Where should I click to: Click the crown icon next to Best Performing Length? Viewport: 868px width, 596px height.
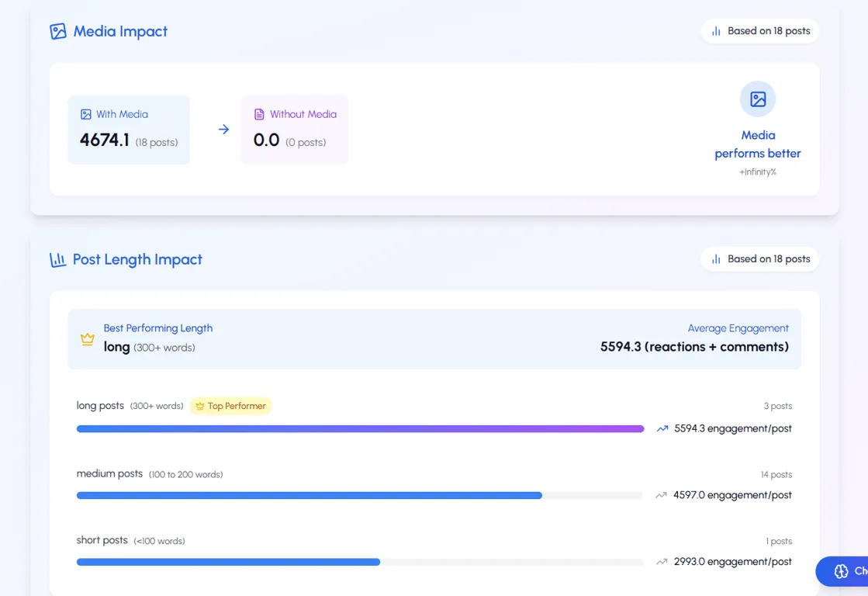[x=87, y=338]
